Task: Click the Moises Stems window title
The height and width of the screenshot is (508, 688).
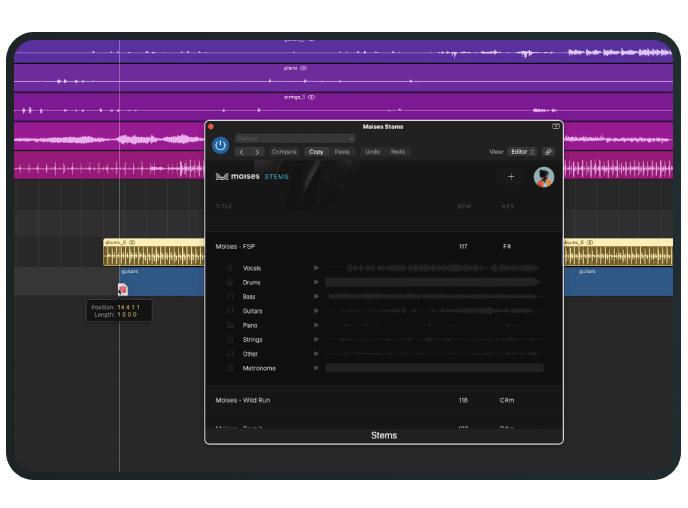Action: (383, 126)
